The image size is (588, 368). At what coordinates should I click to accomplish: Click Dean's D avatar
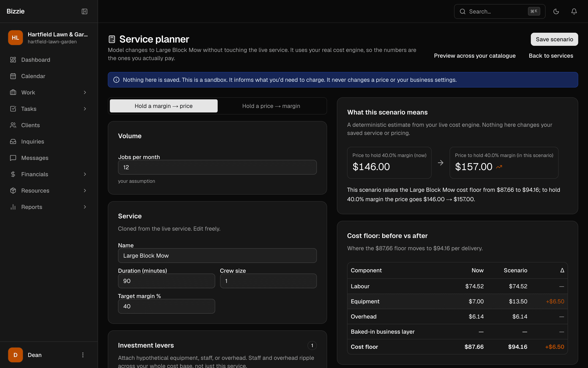pyautogui.click(x=15, y=355)
